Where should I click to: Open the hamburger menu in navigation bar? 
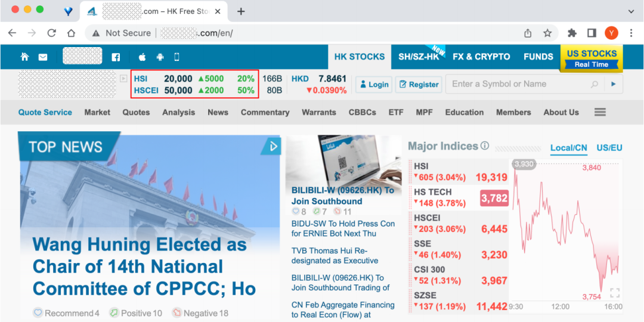click(600, 112)
